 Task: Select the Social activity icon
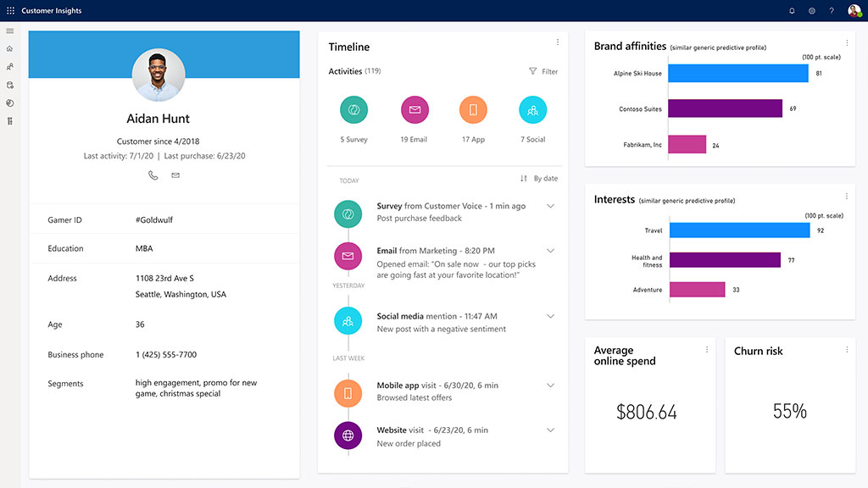pos(532,109)
